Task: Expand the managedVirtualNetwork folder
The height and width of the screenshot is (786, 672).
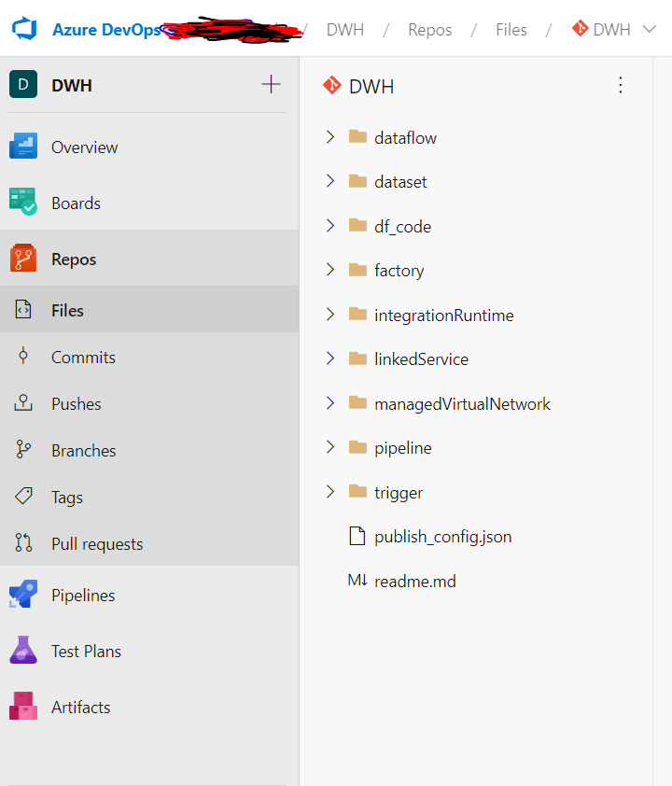Action: click(330, 403)
